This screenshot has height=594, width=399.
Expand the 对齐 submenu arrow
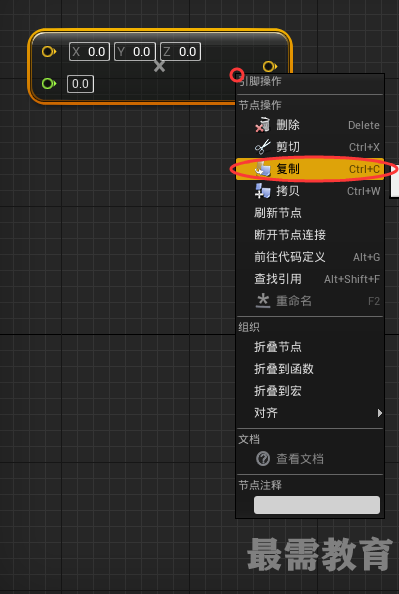click(380, 413)
